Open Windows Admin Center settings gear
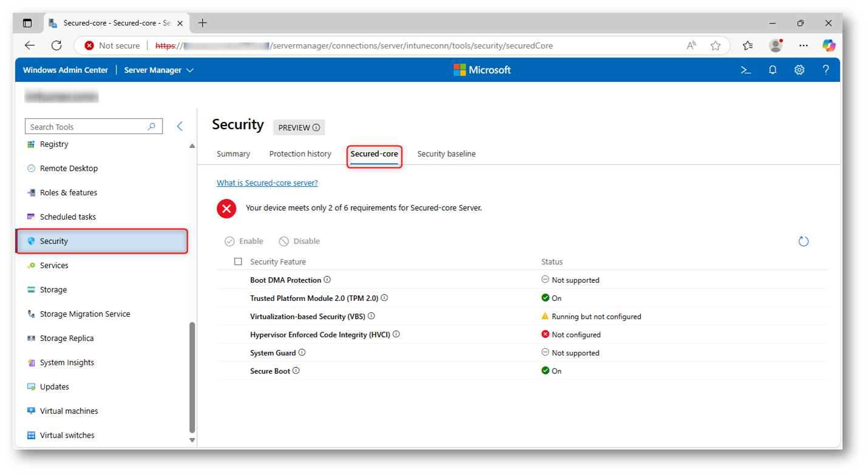The height and width of the screenshot is (475, 868). click(799, 70)
